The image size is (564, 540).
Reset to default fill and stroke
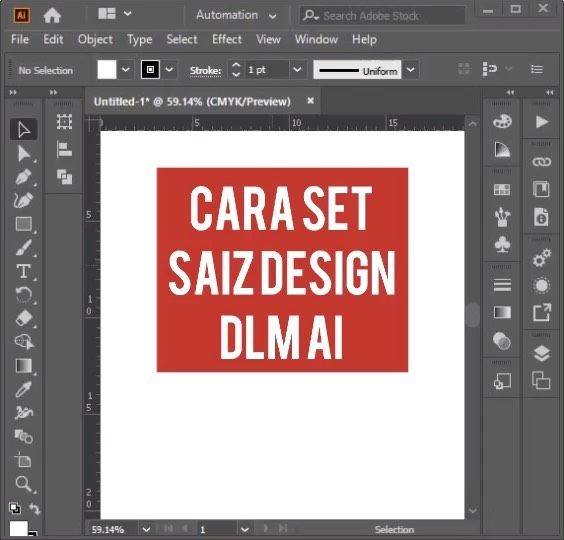[15, 508]
